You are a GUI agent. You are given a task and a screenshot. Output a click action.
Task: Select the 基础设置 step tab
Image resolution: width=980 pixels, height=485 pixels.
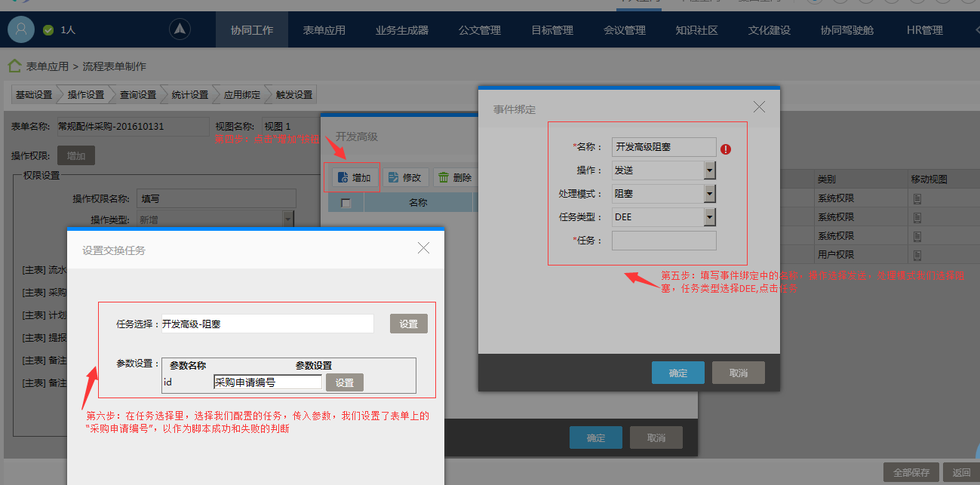pyautogui.click(x=34, y=94)
